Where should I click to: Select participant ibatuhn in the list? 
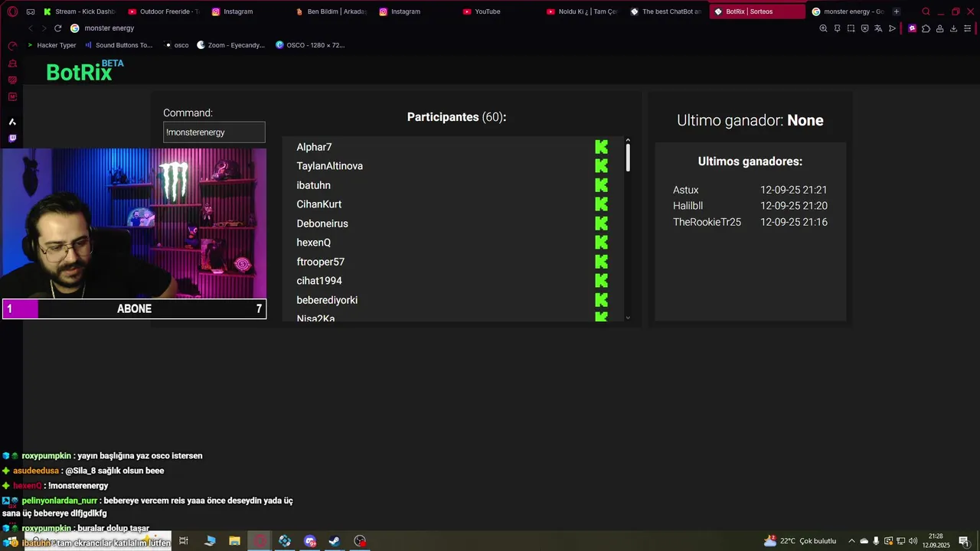pos(314,185)
